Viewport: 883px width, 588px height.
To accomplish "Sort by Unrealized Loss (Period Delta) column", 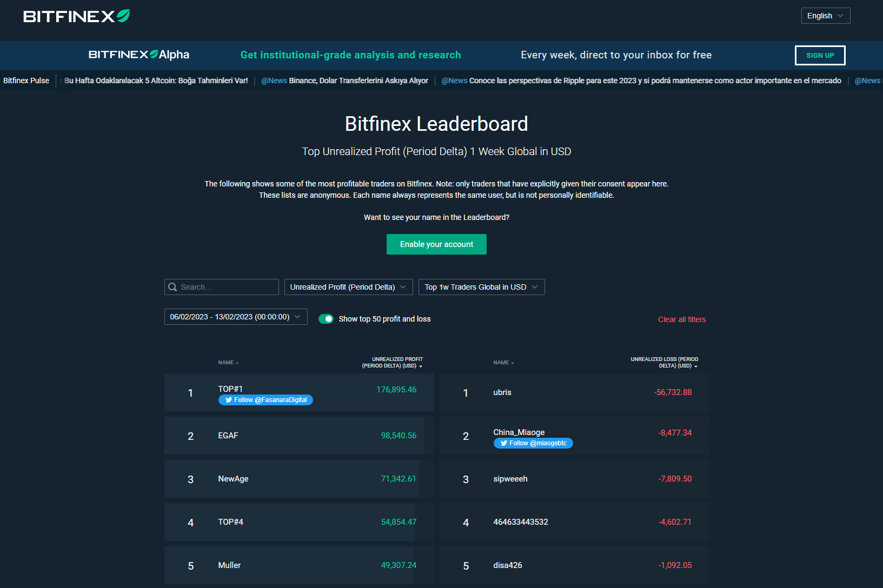I will [665, 363].
